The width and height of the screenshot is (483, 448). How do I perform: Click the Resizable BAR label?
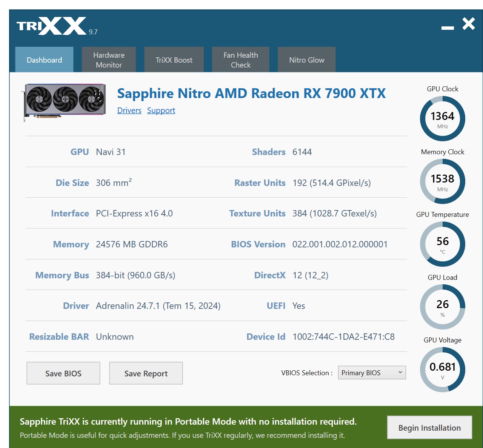59,337
